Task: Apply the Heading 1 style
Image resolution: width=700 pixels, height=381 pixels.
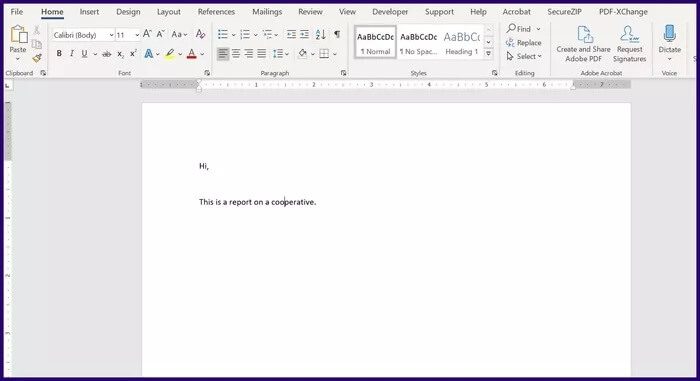Action: pyautogui.click(x=462, y=42)
